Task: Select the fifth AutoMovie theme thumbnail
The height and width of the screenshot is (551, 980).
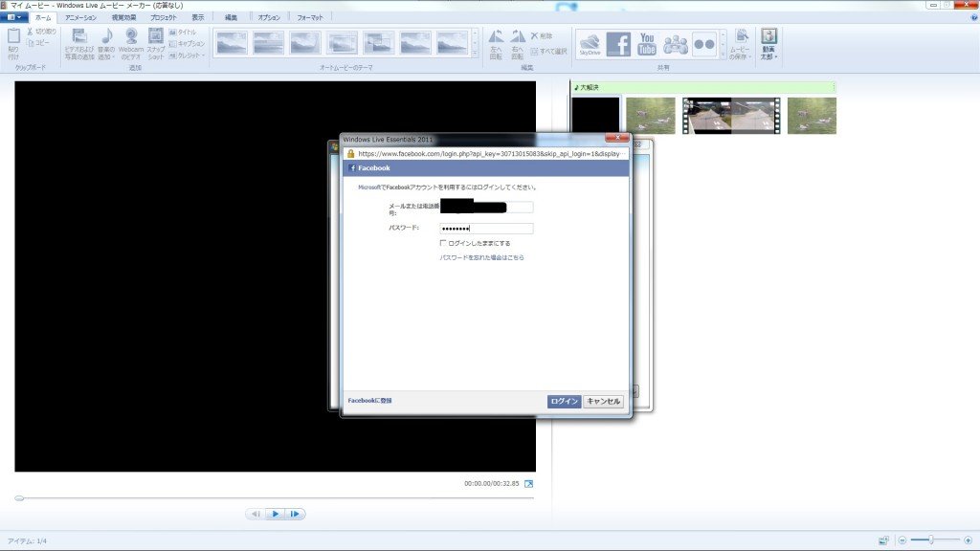Action: pos(379,43)
